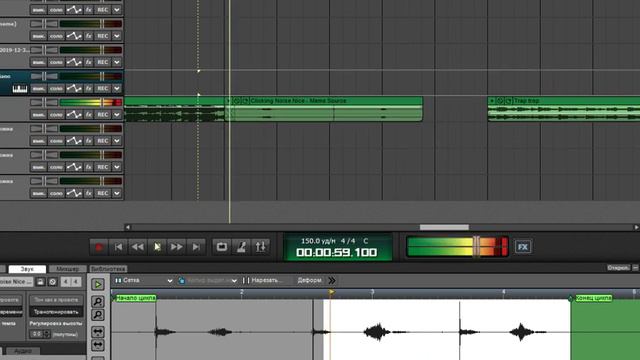Switch to the Звук tab
This screenshot has height=360, width=640.
27,269
